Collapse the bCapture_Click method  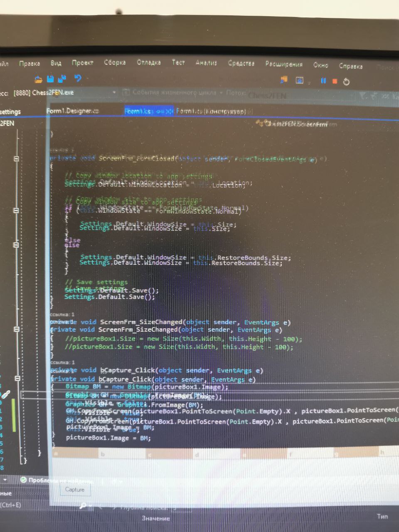(x=17, y=378)
